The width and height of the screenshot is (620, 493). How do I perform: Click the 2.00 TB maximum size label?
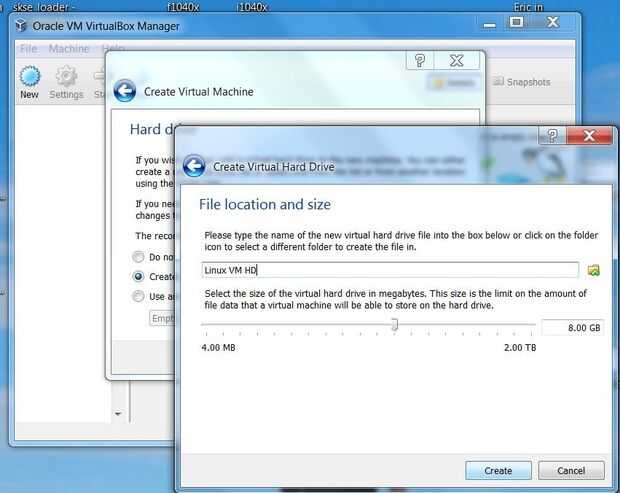[520, 348]
